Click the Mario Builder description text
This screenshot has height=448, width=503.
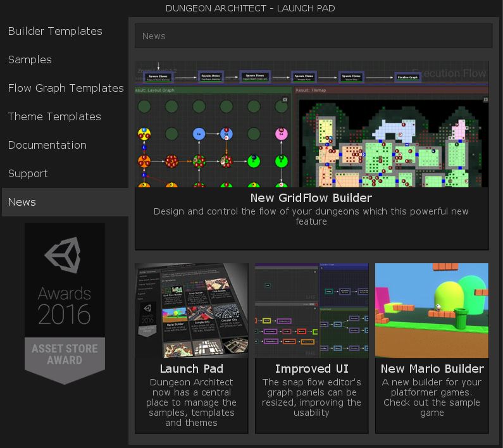point(432,397)
